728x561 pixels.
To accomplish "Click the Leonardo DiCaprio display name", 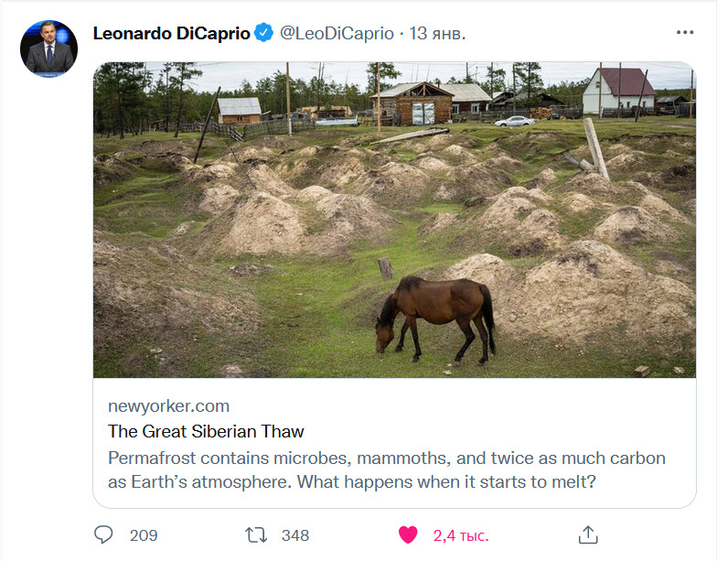I will click(x=171, y=34).
